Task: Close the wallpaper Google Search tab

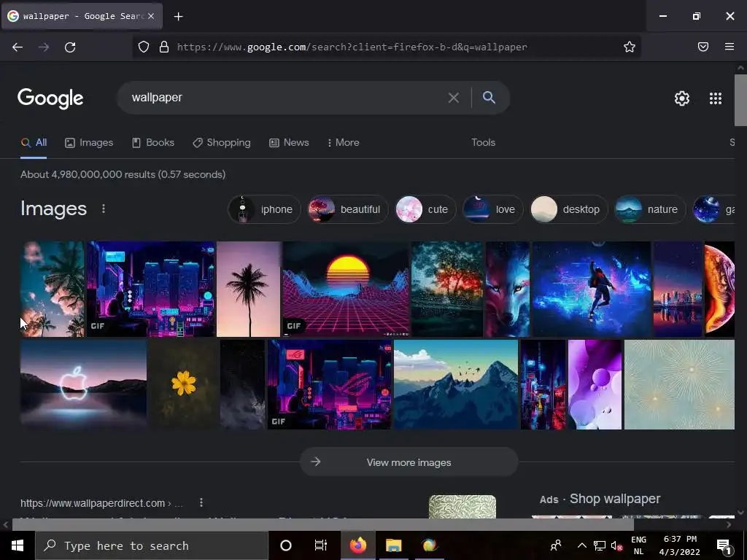Action: pyautogui.click(x=151, y=16)
